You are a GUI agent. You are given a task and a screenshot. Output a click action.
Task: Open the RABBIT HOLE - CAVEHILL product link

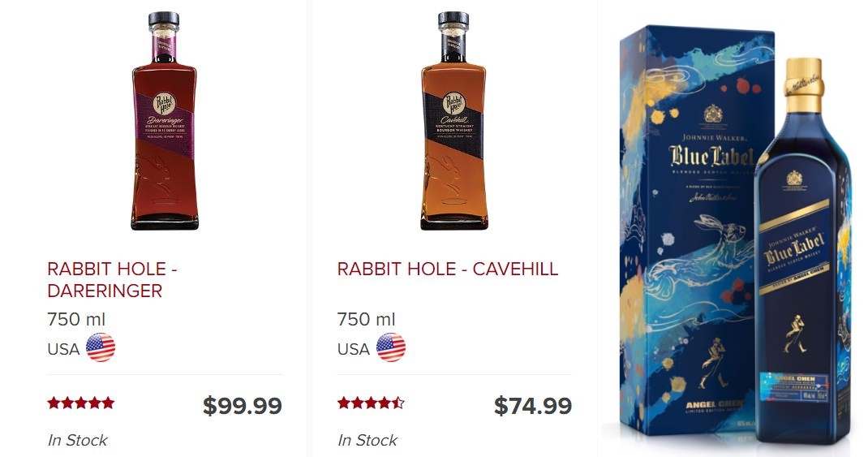448,269
